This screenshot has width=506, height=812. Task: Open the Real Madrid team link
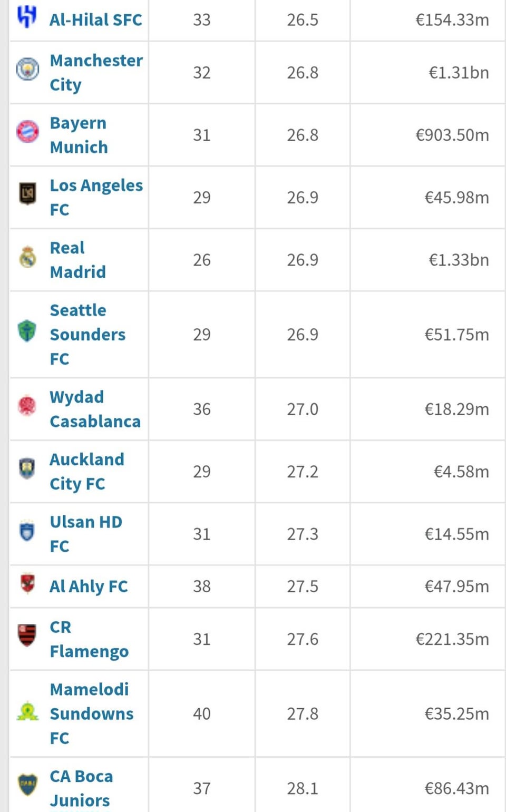77,260
